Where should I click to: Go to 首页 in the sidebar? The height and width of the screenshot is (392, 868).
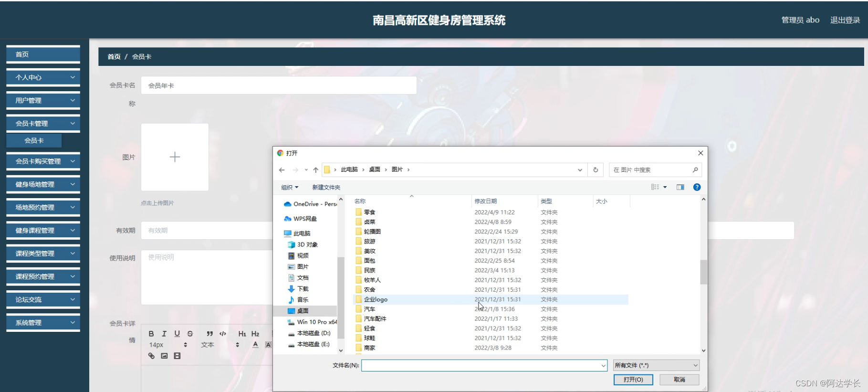click(x=43, y=54)
